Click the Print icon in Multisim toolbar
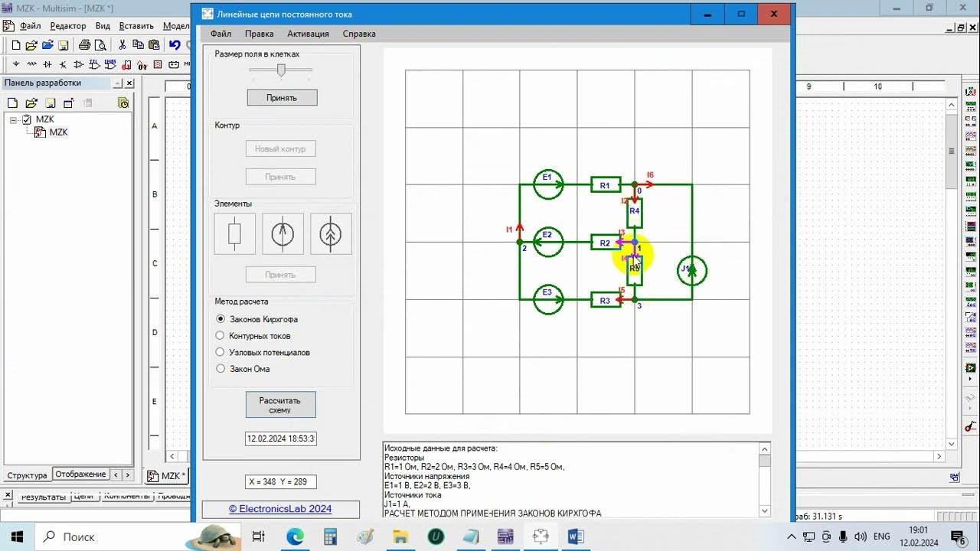The image size is (980, 551). [x=84, y=45]
